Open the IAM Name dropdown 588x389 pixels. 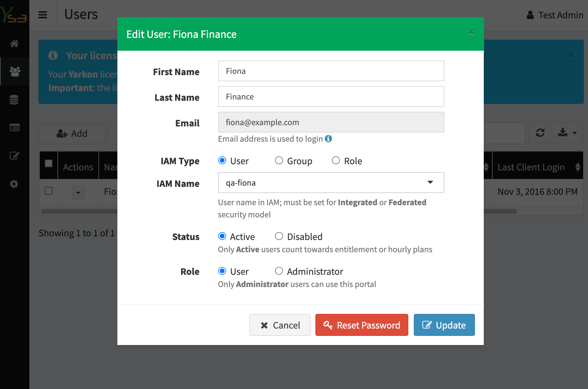pos(331,183)
